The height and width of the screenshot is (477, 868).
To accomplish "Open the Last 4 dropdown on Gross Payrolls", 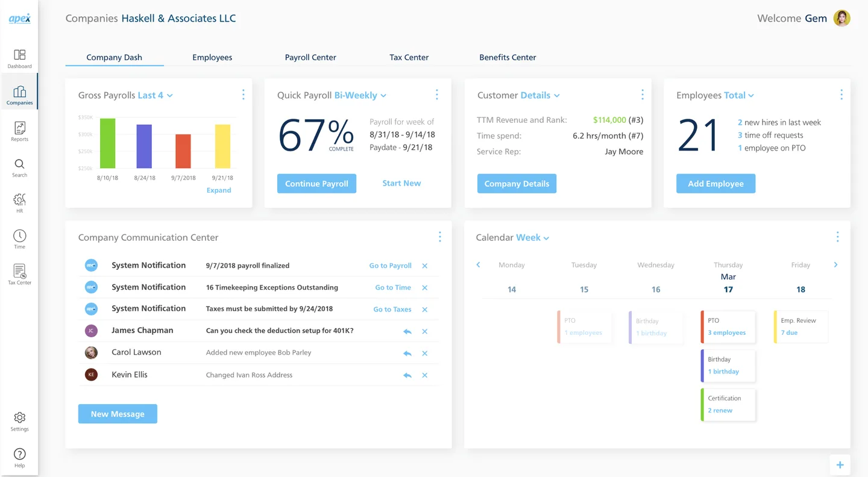I will tap(156, 95).
